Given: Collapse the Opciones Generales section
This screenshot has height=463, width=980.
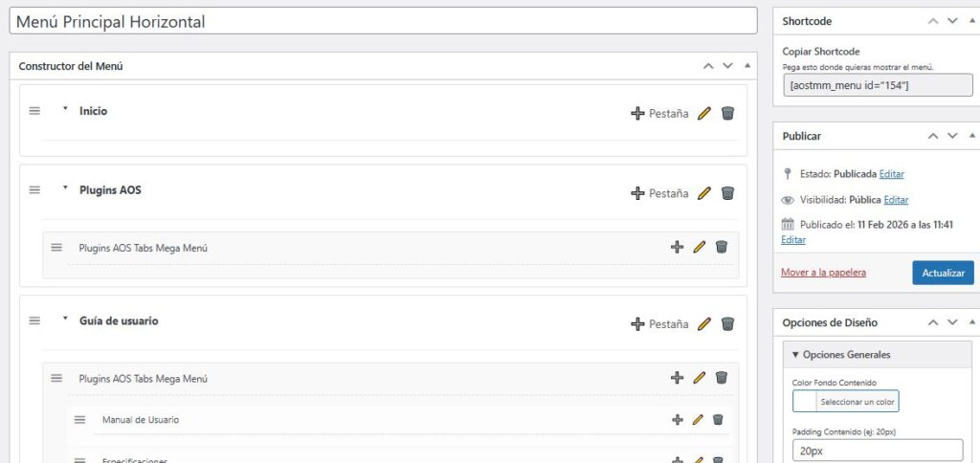Looking at the screenshot, I should tap(795, 355).
